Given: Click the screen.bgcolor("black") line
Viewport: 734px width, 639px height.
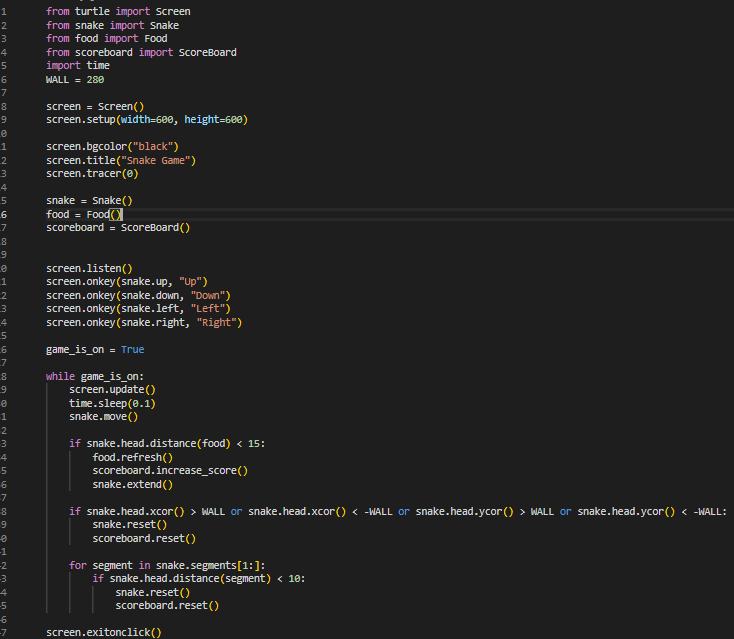Looking at the screenshot, I should point(112,147).
